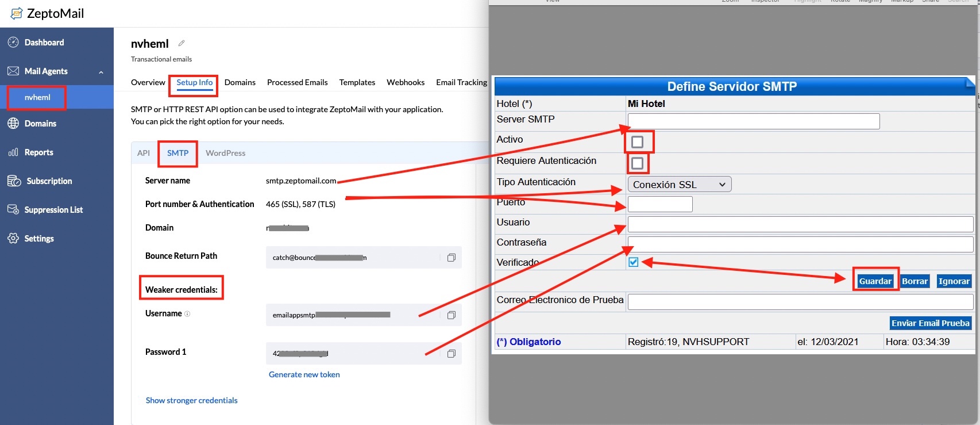
Task: Click the Domains globe icon in sidebar
Action: 13,124
